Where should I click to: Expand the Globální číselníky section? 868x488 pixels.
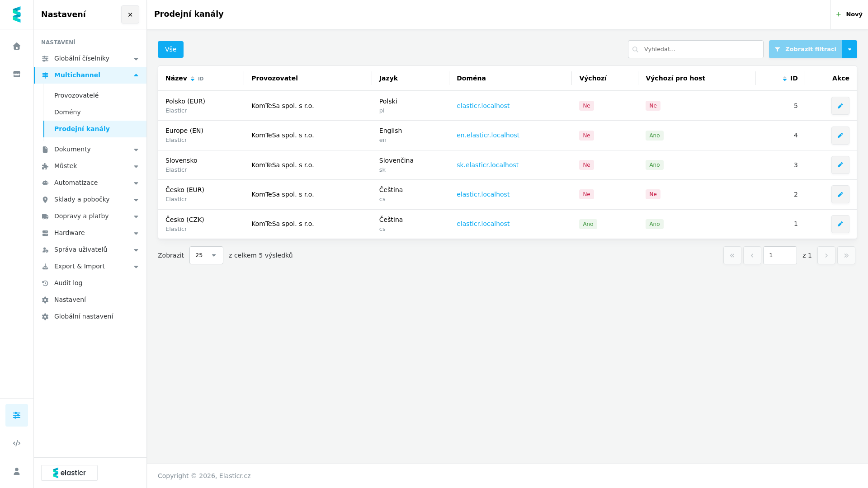click(x=90, y=58)
